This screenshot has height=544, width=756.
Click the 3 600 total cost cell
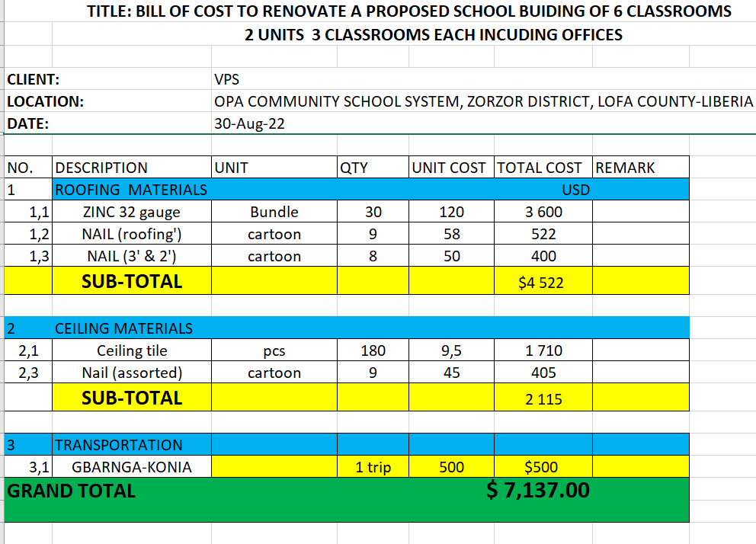click(x=543, y=212)
